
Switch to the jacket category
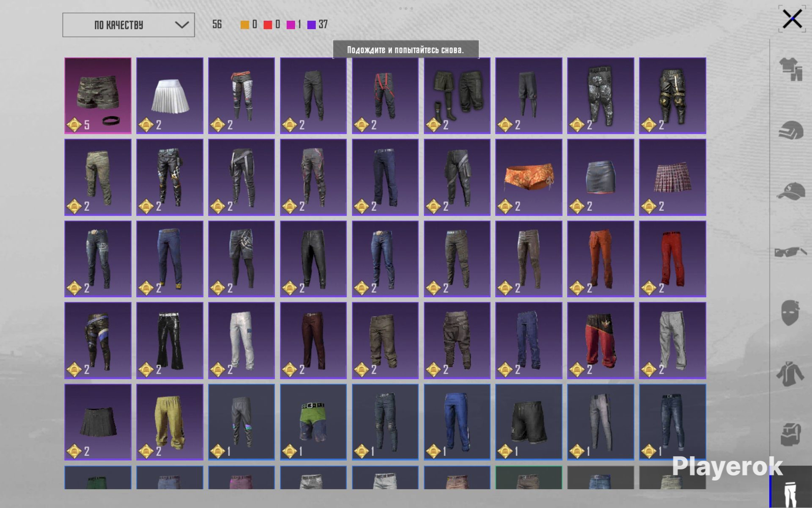pos(790,374)
